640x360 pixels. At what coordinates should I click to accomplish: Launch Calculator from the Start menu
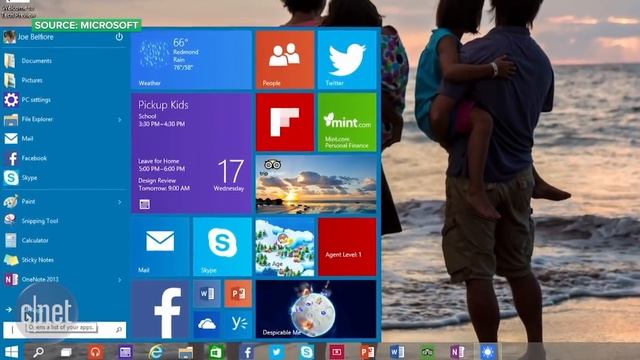(x=64, y=240)
